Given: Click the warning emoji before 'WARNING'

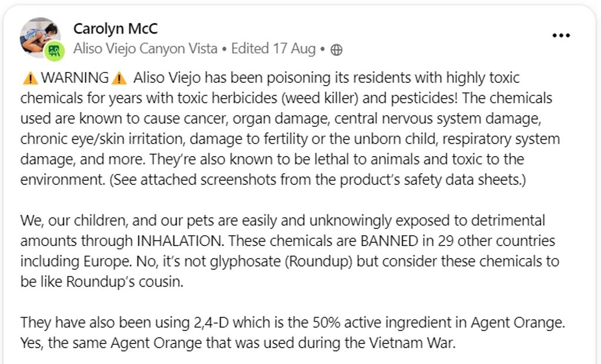Looking at the screenshot, I should point(29,78).
